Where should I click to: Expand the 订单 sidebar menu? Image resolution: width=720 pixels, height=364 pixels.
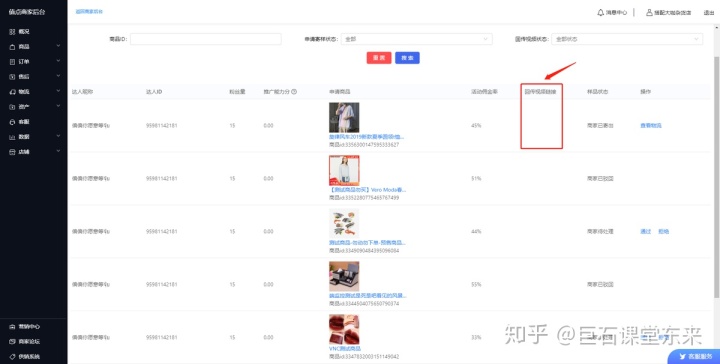point(33,62)
